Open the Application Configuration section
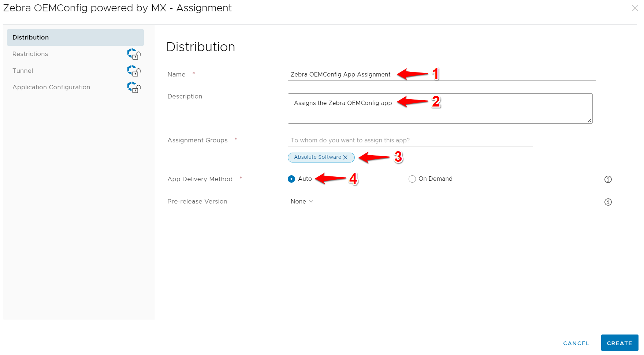This screenshot has height=355, width=644. click(x=51, y=87)
